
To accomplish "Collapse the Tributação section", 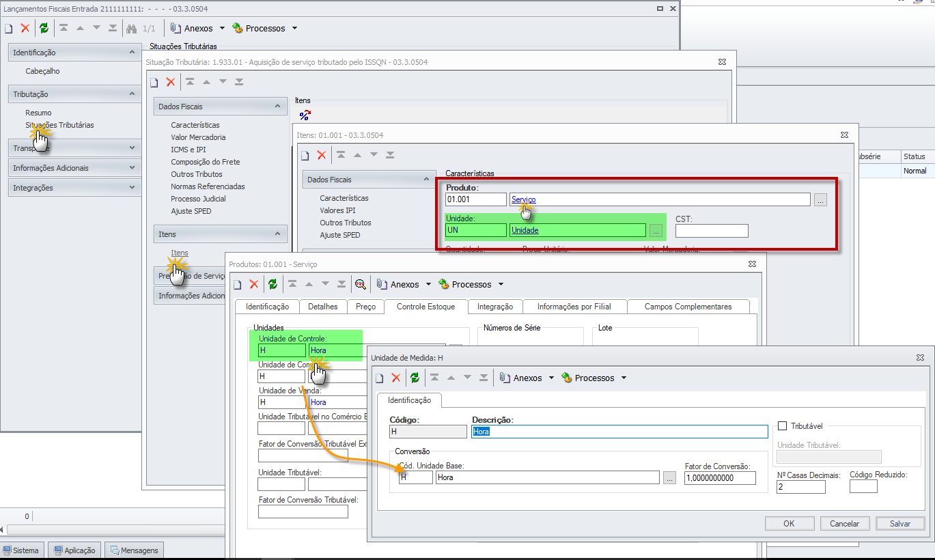I will pos(132,94).
